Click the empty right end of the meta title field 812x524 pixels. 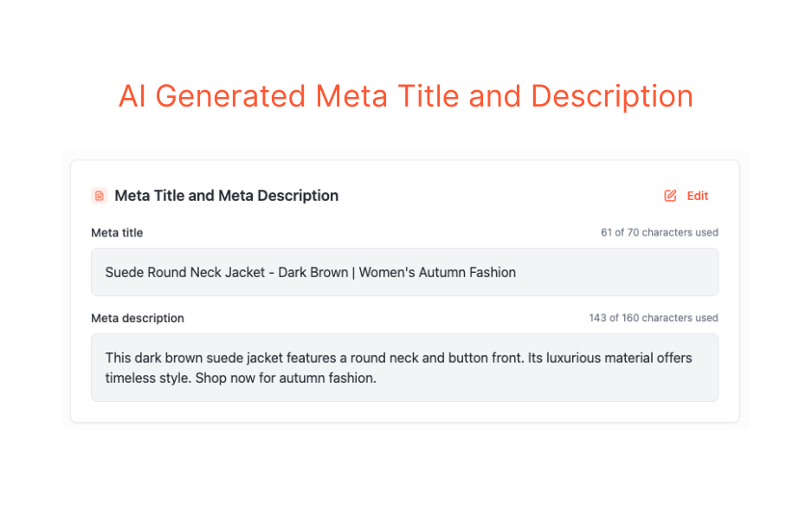pyautogui.click(x=658, y=272)
